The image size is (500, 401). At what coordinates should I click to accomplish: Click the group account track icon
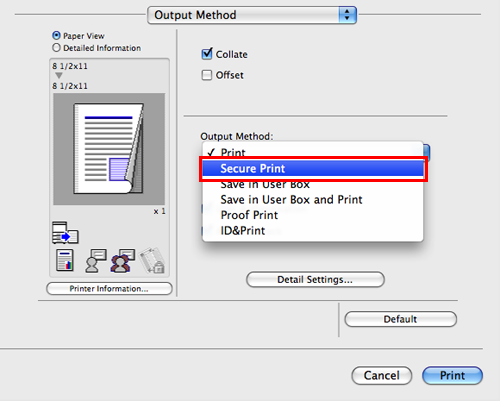[x=123, y=261]
